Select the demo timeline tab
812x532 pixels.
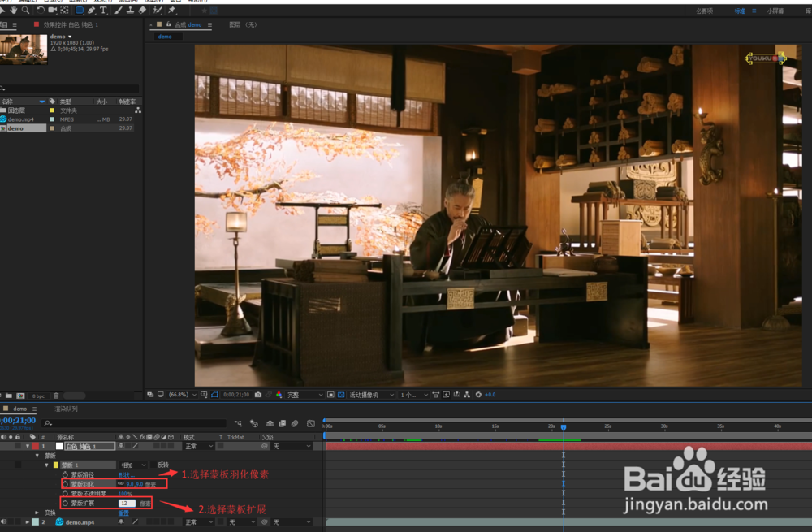point(19,409)
